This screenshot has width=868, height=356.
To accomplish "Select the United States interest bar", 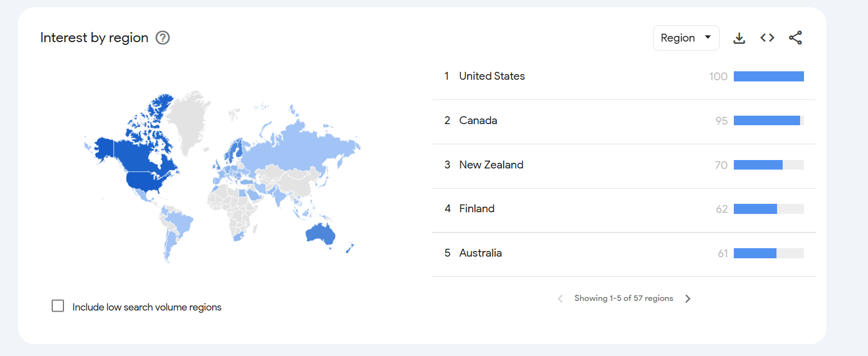I will tap(769, 76).
